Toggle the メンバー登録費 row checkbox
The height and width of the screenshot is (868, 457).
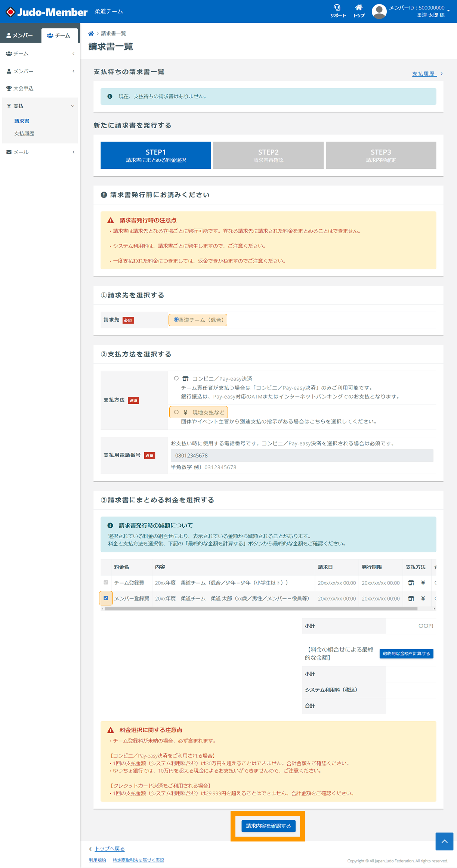click(x=106, y=598)
